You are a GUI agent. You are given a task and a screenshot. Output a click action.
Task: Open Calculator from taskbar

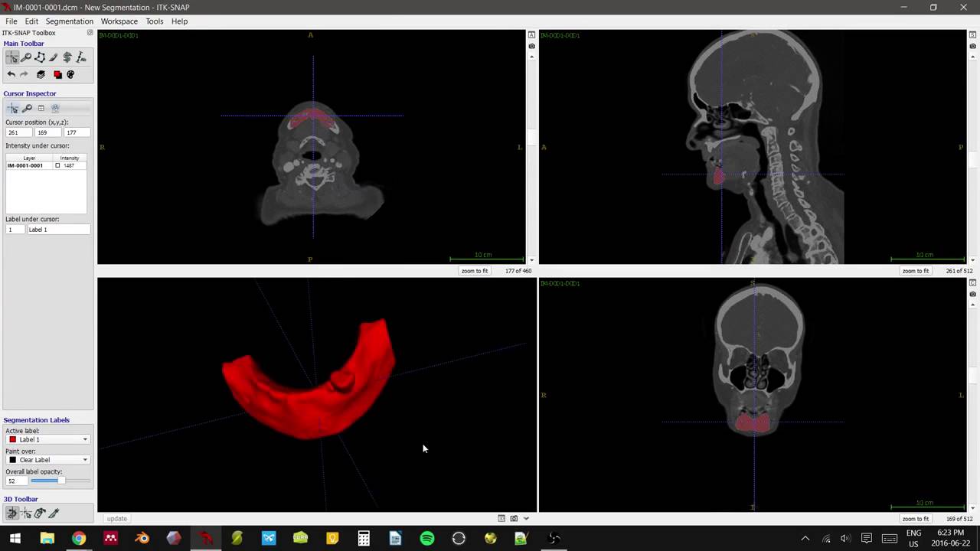coord(364,538)
